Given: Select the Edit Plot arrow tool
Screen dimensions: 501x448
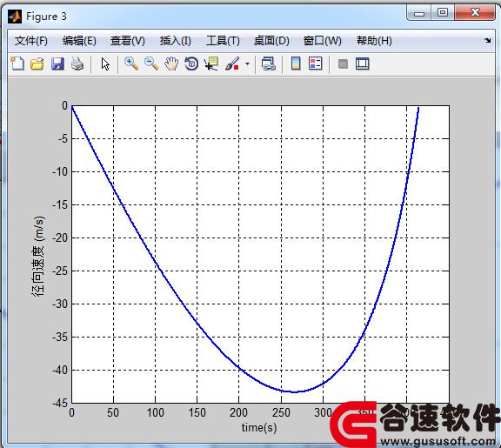Looking at the screenshot, I should [105, 64].
